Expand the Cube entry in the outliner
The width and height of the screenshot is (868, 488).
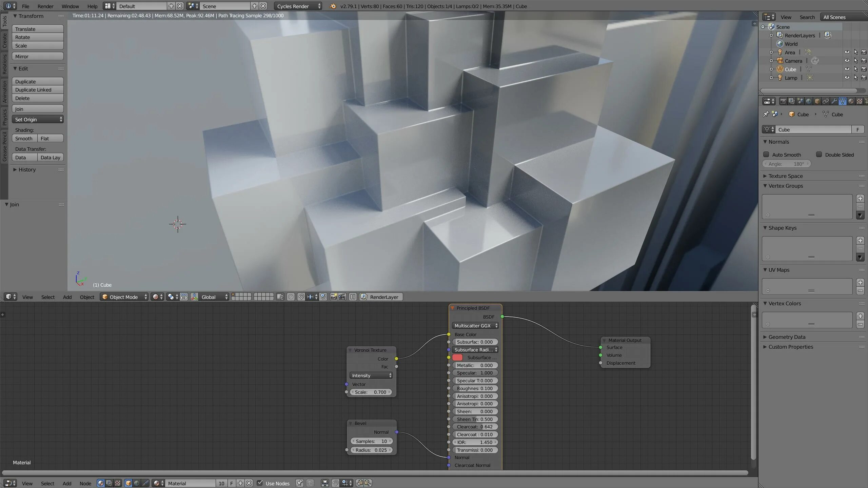[x=772, y=69]
